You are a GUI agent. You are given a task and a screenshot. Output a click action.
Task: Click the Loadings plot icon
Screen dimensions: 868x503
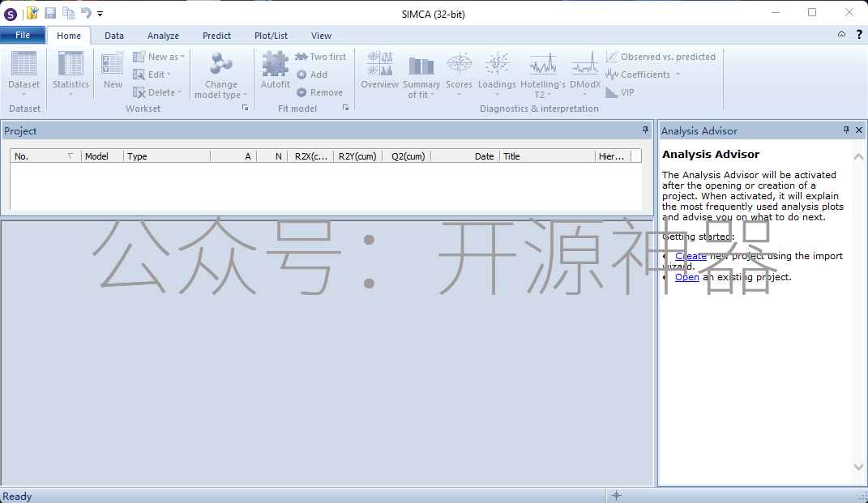497,64
